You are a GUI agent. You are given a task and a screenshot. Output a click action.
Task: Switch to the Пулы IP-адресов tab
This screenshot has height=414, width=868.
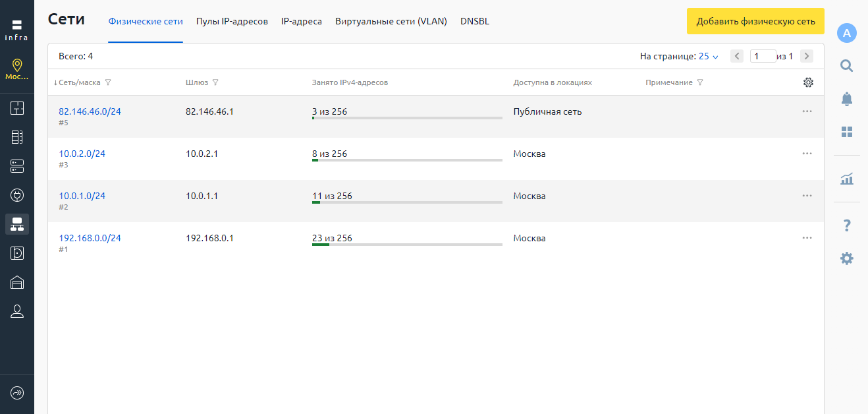coord(232,22)
